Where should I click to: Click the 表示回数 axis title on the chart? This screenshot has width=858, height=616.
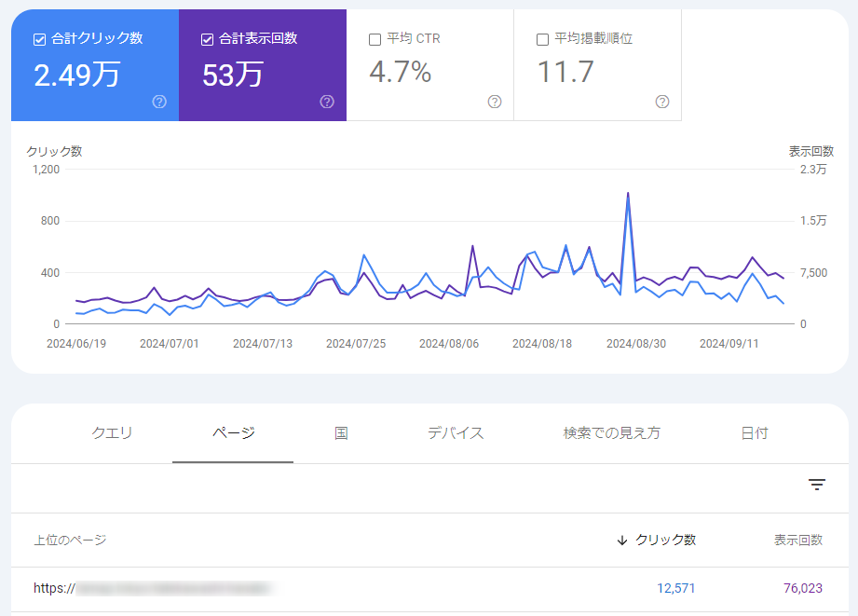click(x=810, y=152)
